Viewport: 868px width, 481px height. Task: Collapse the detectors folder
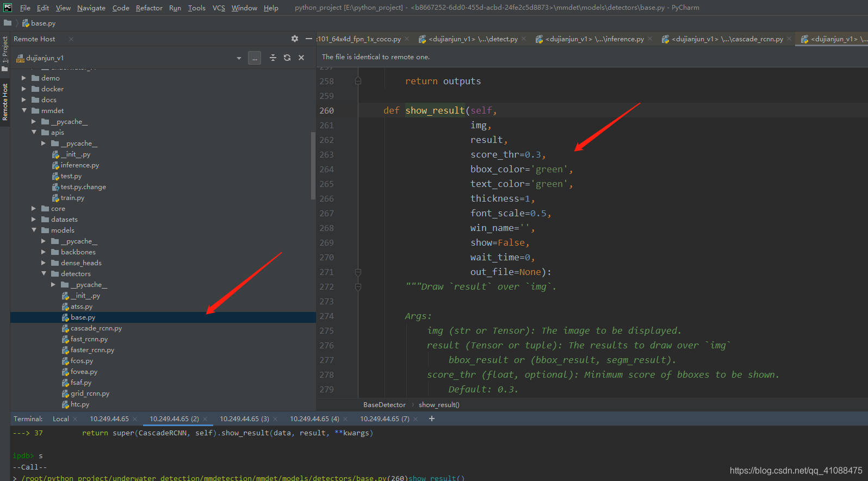pyautogui.click(x=44, y=273)
